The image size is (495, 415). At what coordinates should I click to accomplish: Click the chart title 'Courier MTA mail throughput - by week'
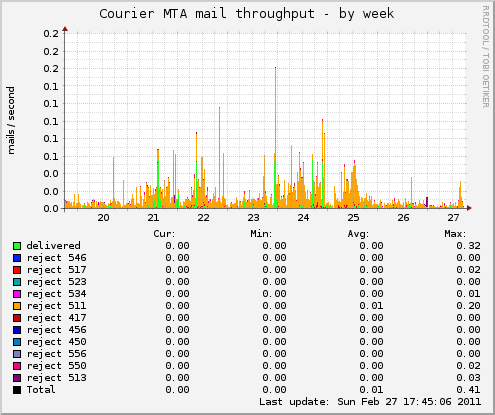click(x=247, y=14)
